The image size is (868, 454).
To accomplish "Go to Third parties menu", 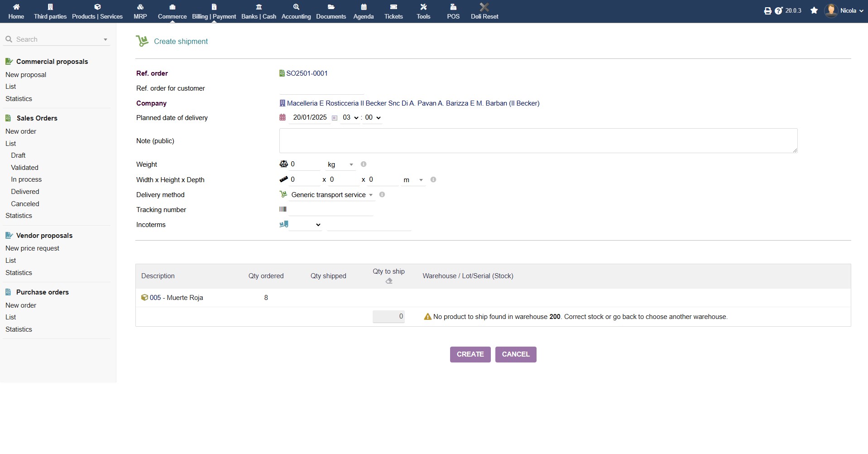I will pyautogui.click(x=50, y=11).
